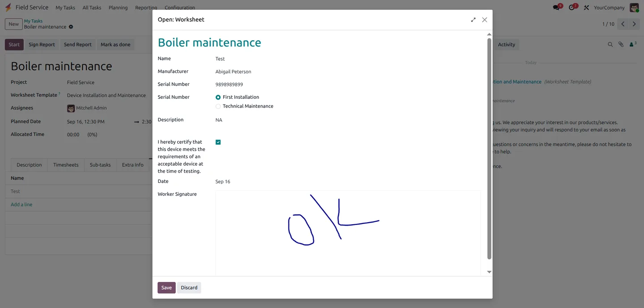
Task: Click the Manufacturer field Abigail Peterson
Action: [233, 72]
